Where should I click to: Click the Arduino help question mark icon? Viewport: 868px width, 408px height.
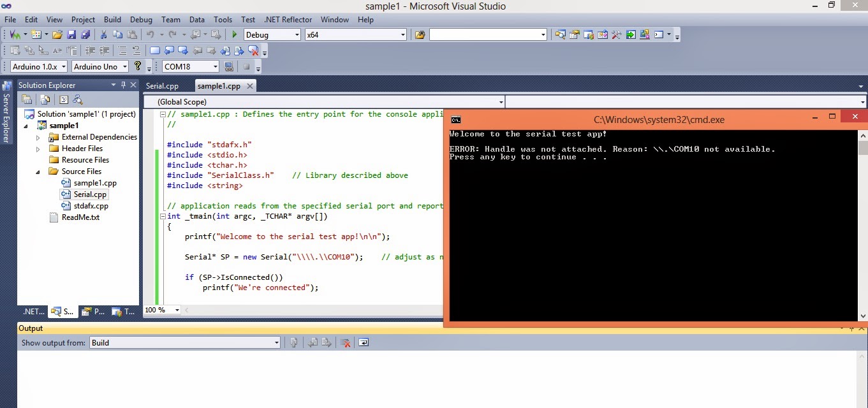point(138,66)
